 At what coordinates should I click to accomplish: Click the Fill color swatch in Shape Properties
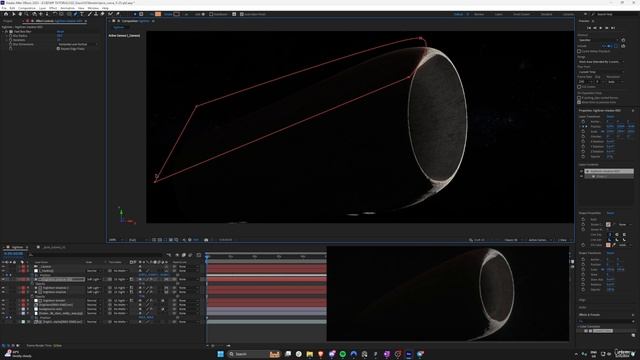coord(608,245)
